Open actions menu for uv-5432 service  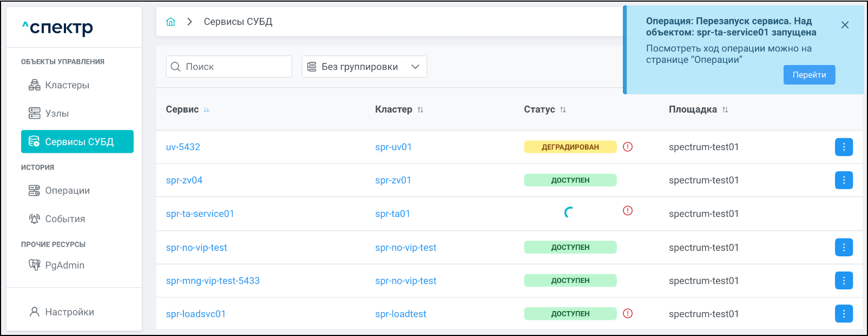[x=844, y=147]
